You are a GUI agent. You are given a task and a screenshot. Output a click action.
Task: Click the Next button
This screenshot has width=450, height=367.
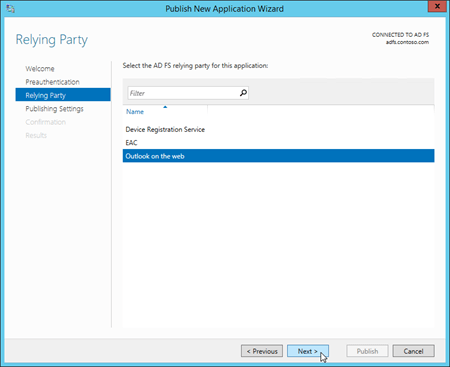click(308, 351)
